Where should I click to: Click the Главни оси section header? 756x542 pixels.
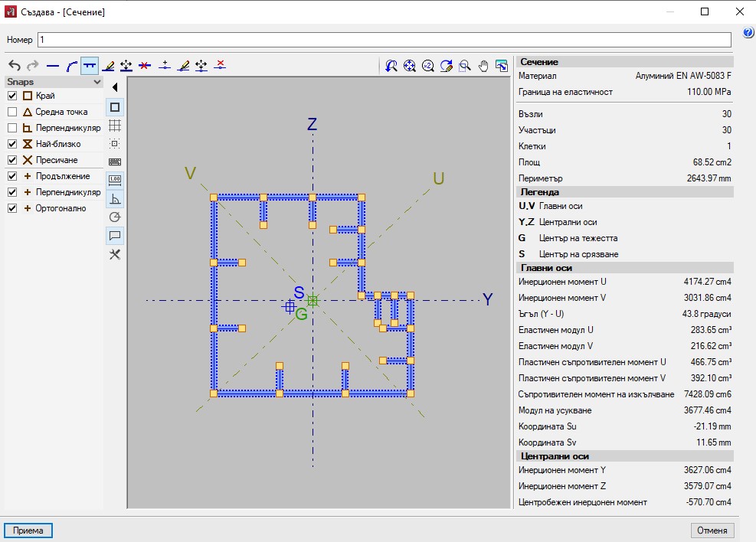coord(625,268)
